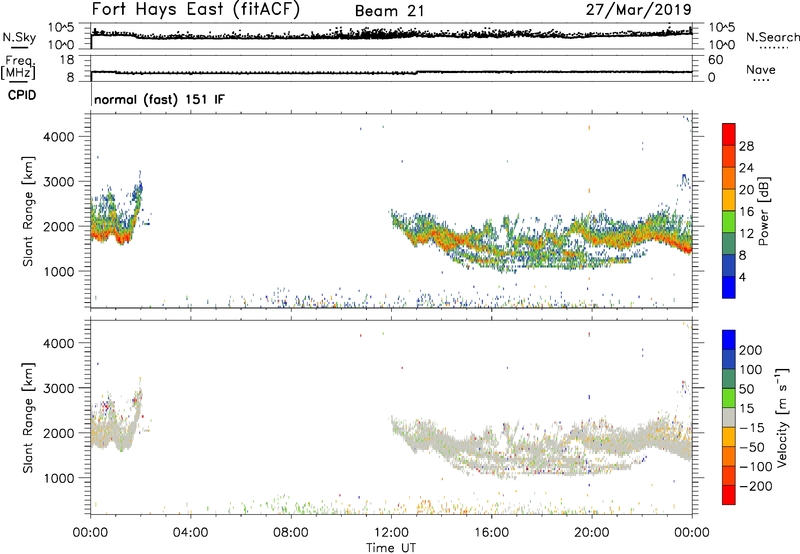
Task: Click the 'Nave' legend label
Action: tap(761, 69)
